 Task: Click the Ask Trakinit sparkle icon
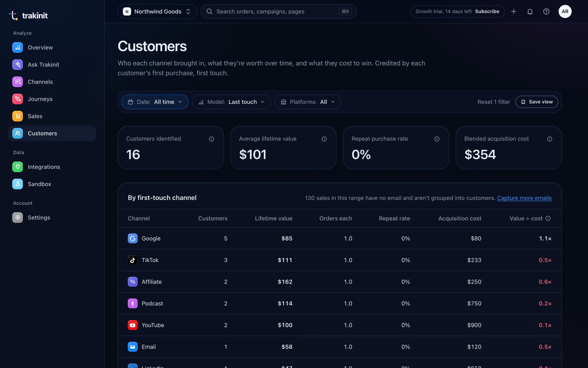[x=18, y=64]
